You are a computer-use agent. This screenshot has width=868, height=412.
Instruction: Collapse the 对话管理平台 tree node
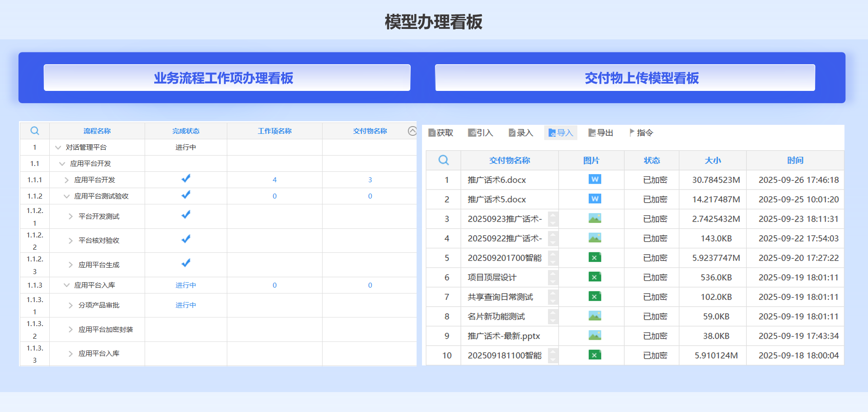click(58, 147)
